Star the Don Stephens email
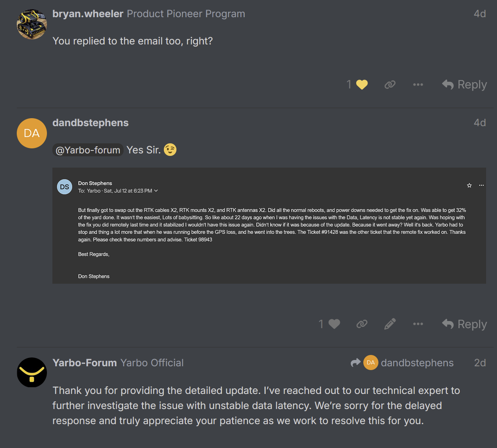 point(469,185)
